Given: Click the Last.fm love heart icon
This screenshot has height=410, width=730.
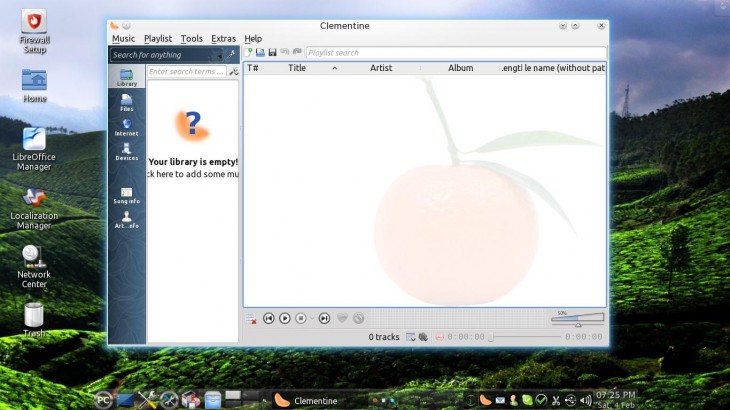Looking at the screenshot, I should coord(342,318).
